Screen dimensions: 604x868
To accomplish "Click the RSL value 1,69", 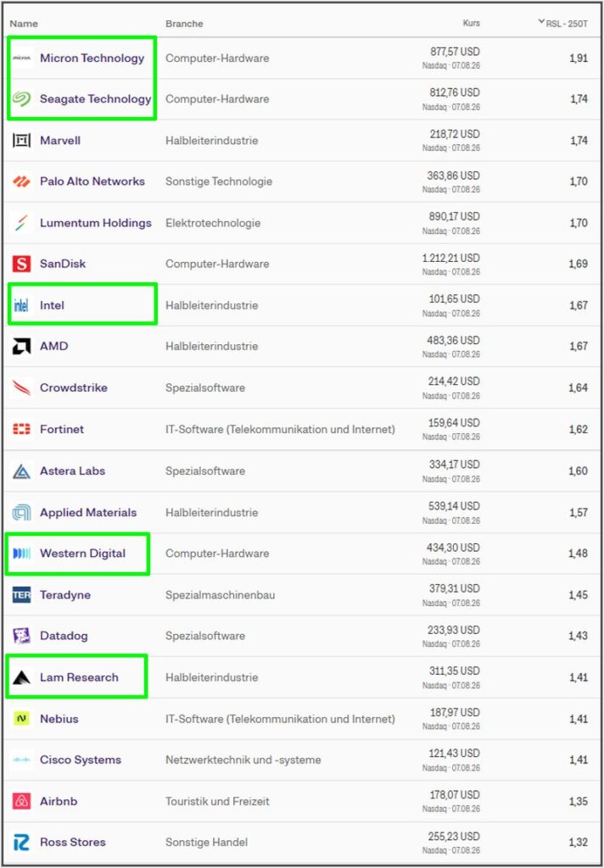I will point(579,264).
